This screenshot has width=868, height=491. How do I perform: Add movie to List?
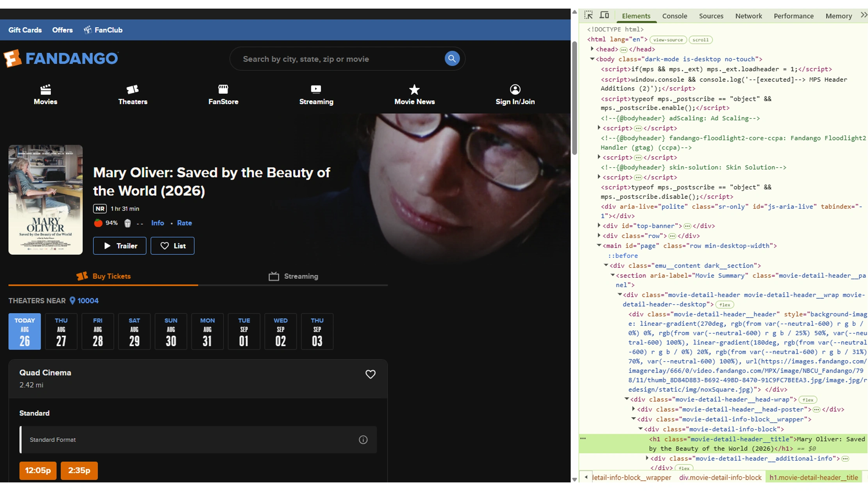tap(173, 246)
